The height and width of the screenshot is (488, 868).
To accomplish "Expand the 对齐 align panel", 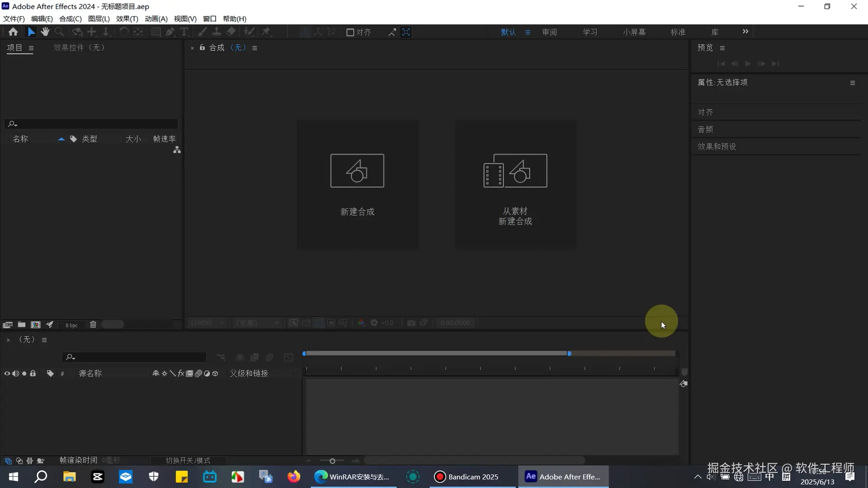I will (705, 112).
